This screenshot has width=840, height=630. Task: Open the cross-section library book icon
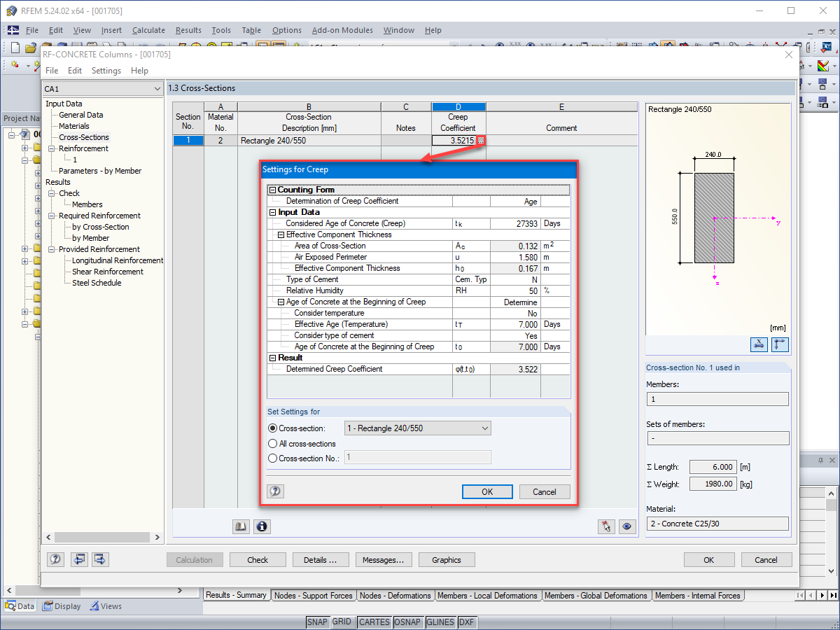pos(241,526)
